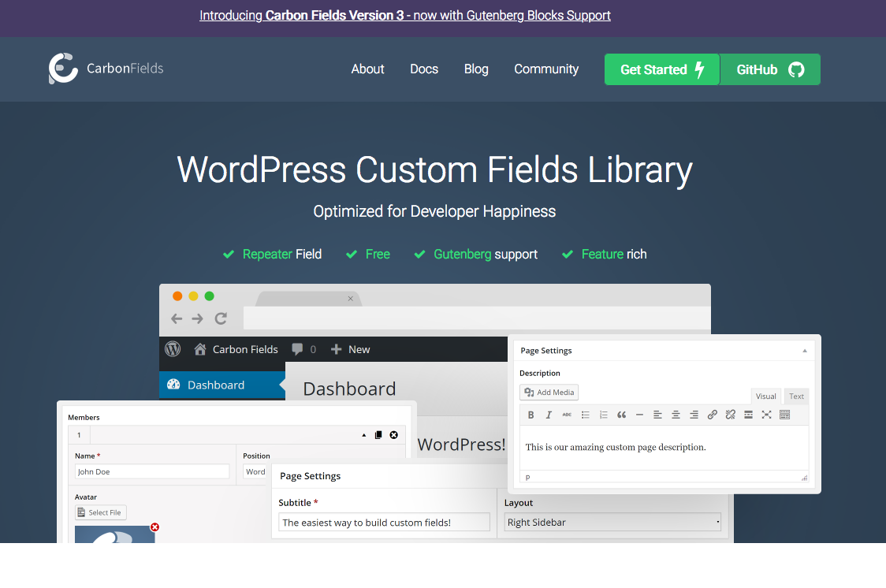This screenshot has height=588, width=886.
Task: Toggle bold formatting in editor
Action: tap(530, 415)
